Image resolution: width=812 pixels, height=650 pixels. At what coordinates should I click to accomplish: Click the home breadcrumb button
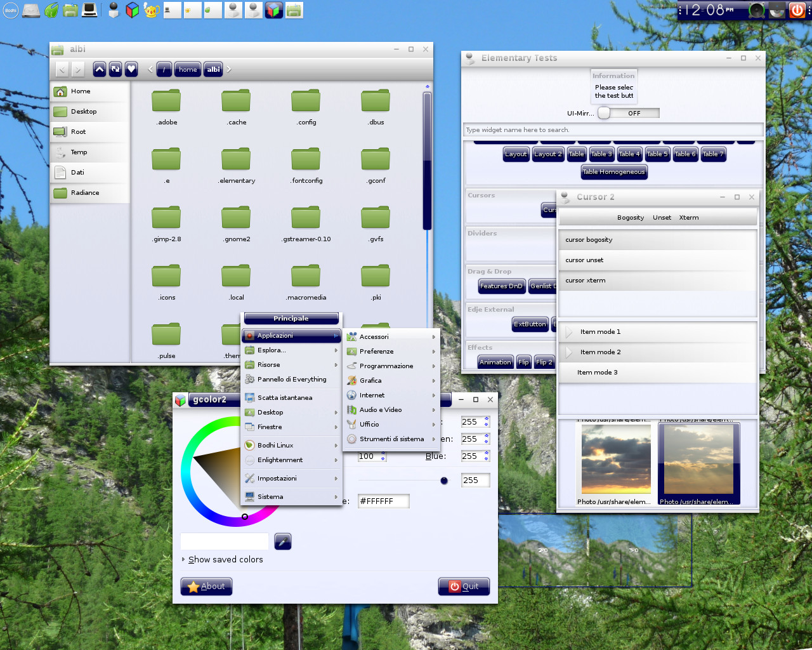click(x=188, y=69)
